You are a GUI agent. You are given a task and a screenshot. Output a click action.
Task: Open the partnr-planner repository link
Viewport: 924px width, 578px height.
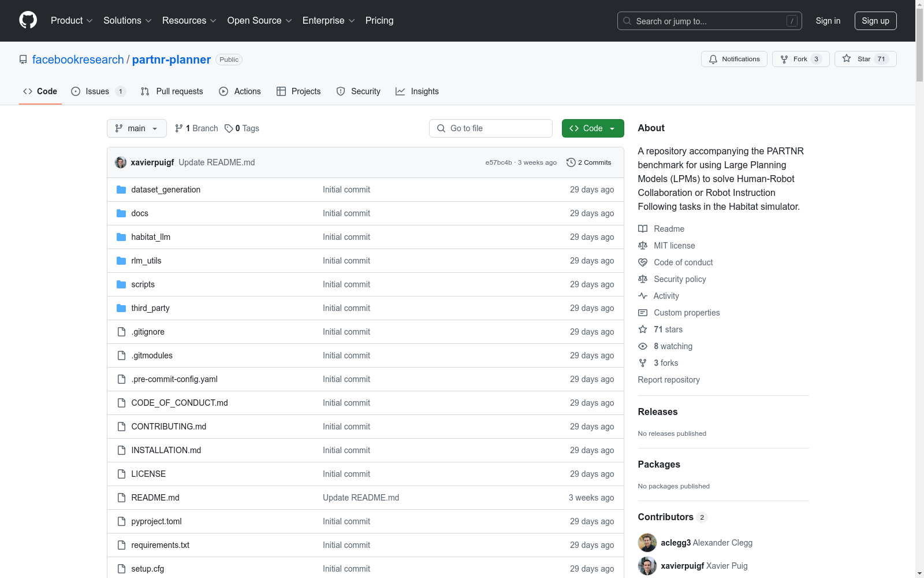[x=172, y=60]
